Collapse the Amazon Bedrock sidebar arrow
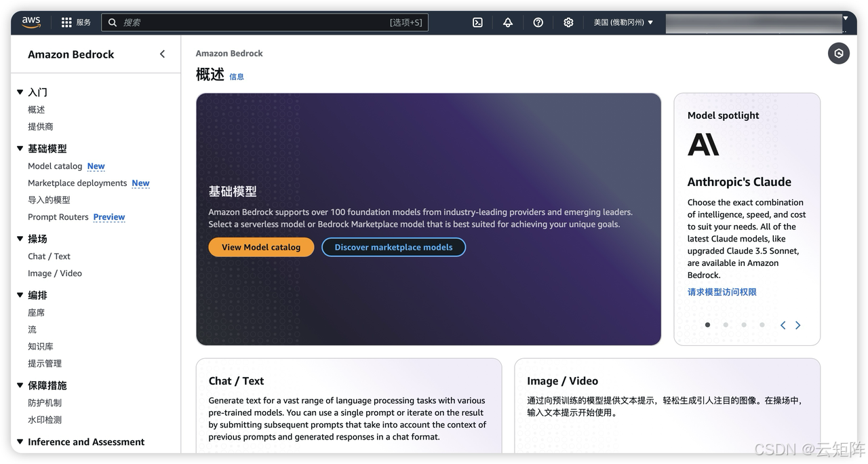The height and width of the screenshot is (464, 868). click(x=162, y=54)
